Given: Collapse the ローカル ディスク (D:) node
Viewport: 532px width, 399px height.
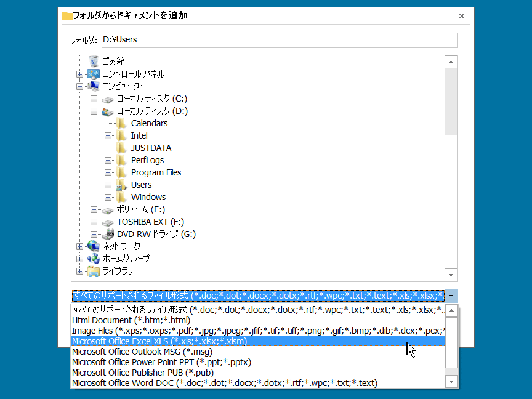Looking at the screenshot, I should pyautogui.click(x=94, y=111).
